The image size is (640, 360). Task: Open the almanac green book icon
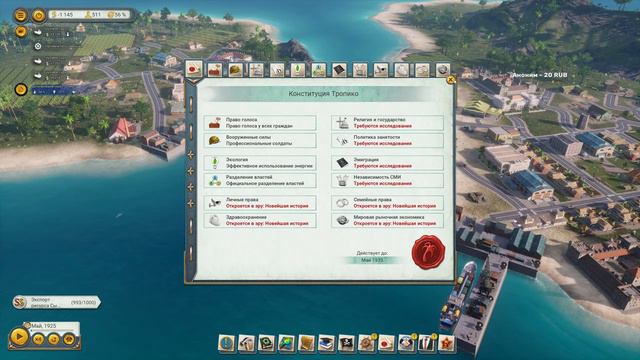[267, 343]
